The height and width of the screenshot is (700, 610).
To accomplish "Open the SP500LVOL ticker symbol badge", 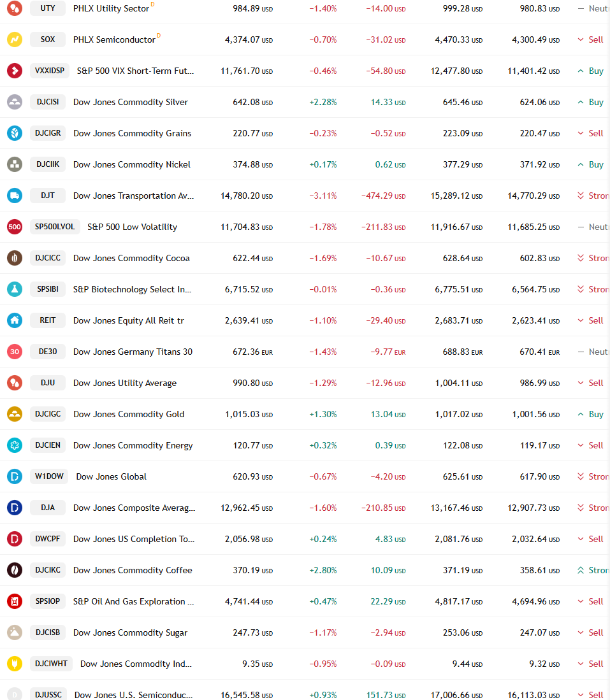I will coord(55,227).
